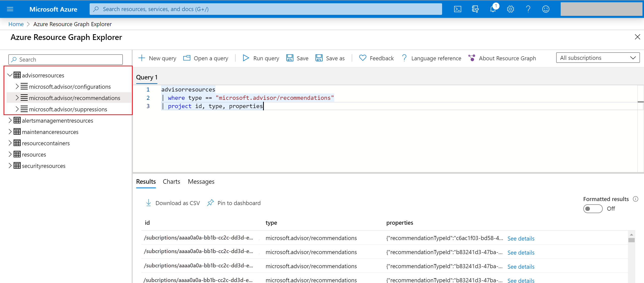Image resolution: width=644 pixels, height=283 pixels.
Task: Run the current query
Action: click(x=260, y=58)
